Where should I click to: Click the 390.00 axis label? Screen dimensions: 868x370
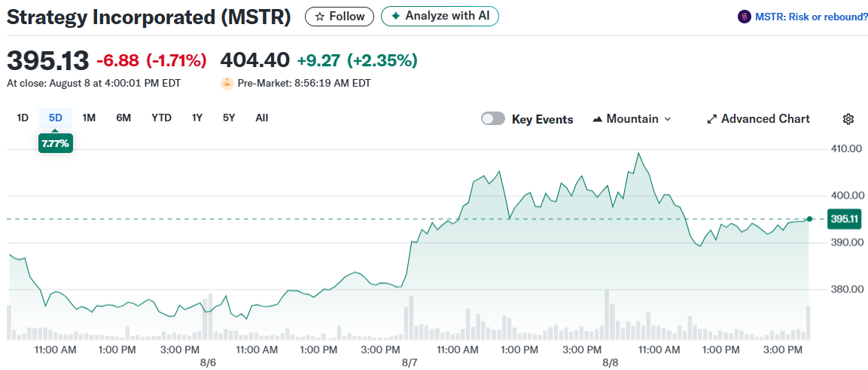(845, 243)
